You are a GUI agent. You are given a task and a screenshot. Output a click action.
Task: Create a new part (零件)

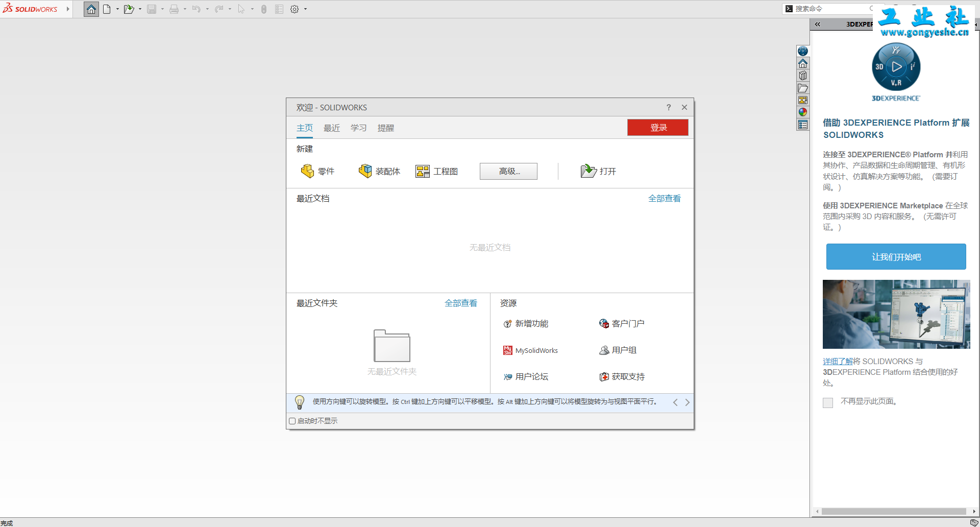(x=317, y=171)
